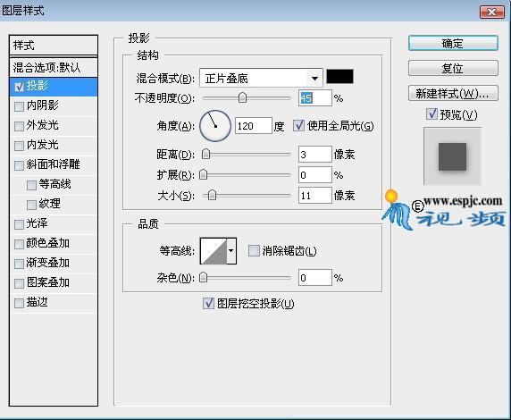This screenshot has height=420, width=511.
Task: Select 混合选项:默认 in styles list
Action: point(54,68)
